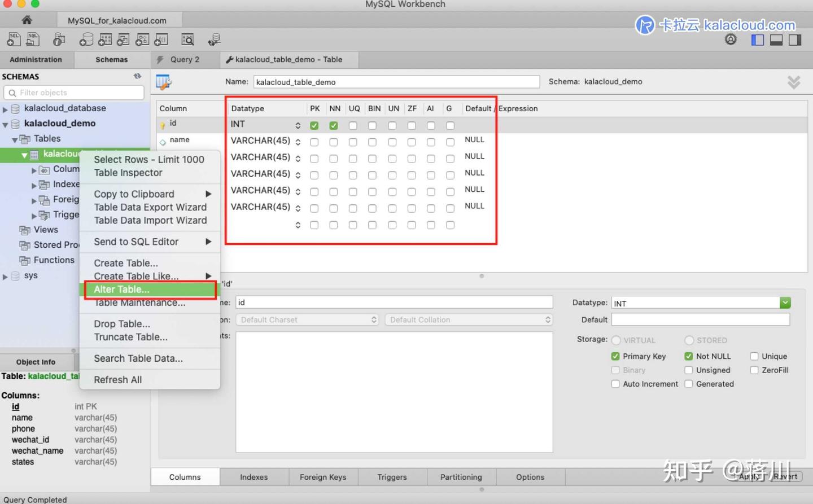Image resolution: width=813 pixels, height=504 pixels.
Task: Uncheck the NN checkbox for id column
Action: (x=333, y=125)
